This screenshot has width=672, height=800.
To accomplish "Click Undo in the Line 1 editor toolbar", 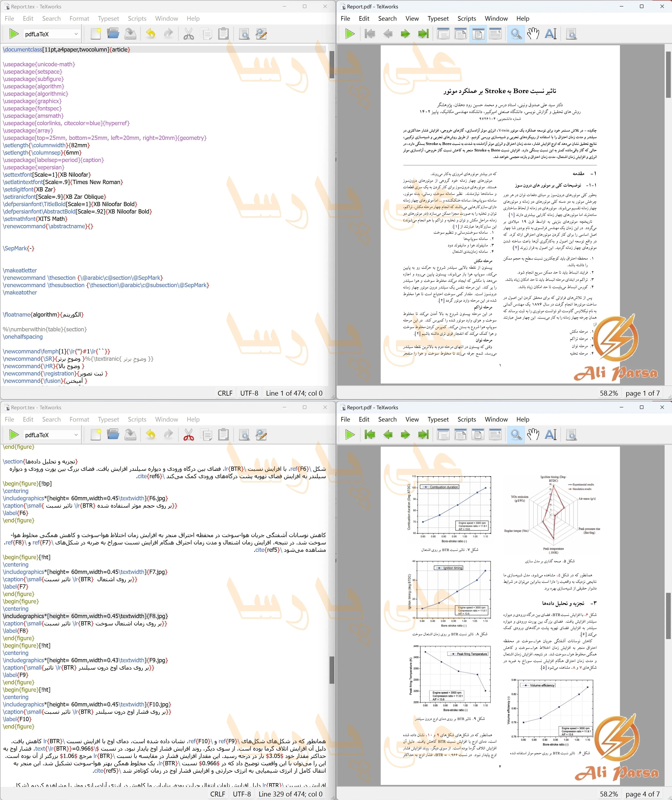I will (151, 34).
